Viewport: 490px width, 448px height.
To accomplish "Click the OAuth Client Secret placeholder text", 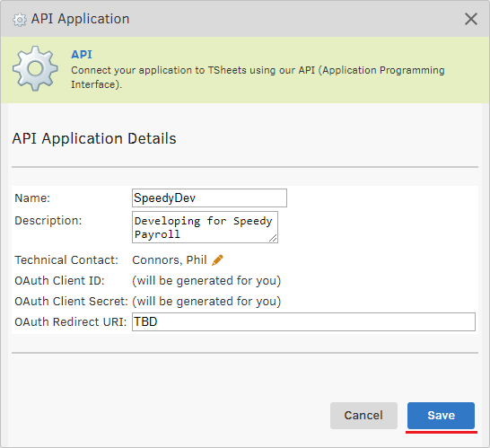I will coord(206,302).
